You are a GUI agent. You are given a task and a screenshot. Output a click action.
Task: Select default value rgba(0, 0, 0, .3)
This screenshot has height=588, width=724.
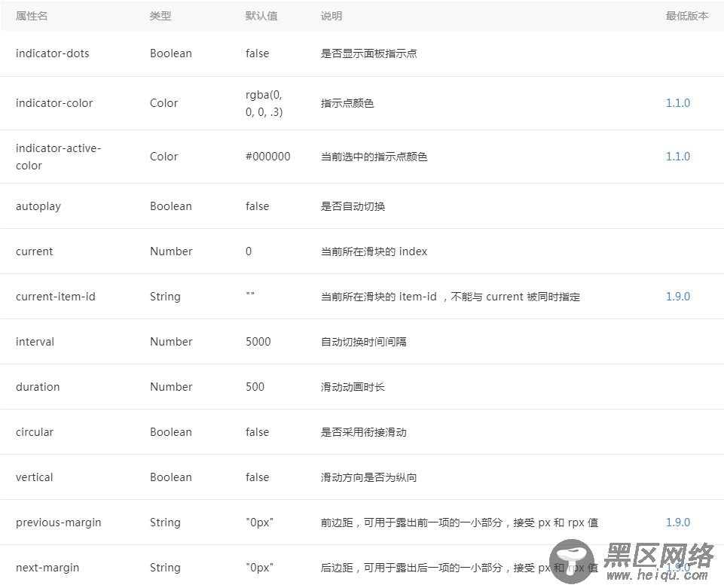(264, 103)
